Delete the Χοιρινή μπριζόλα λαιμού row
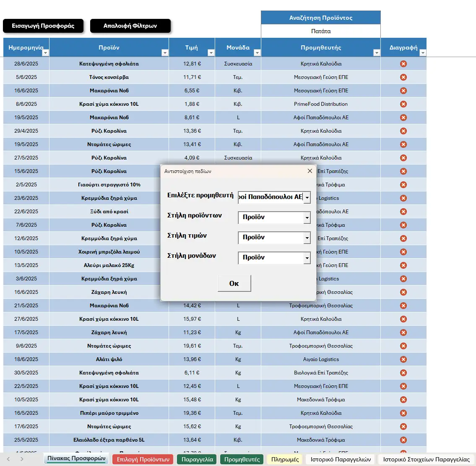 coord(403,252)
